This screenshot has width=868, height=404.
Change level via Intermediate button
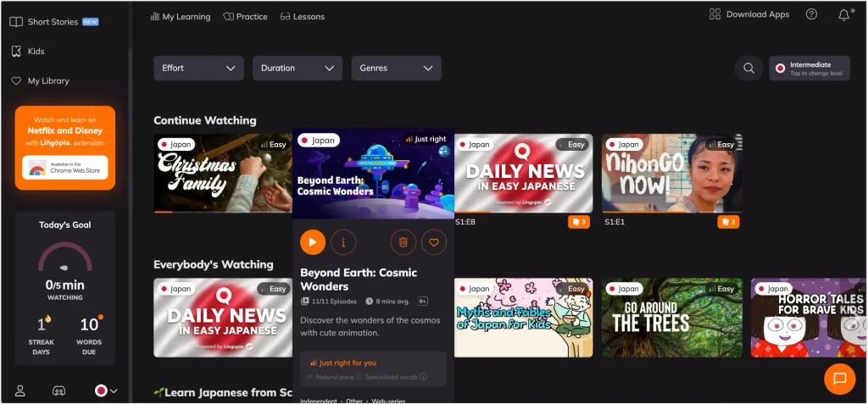810,68
